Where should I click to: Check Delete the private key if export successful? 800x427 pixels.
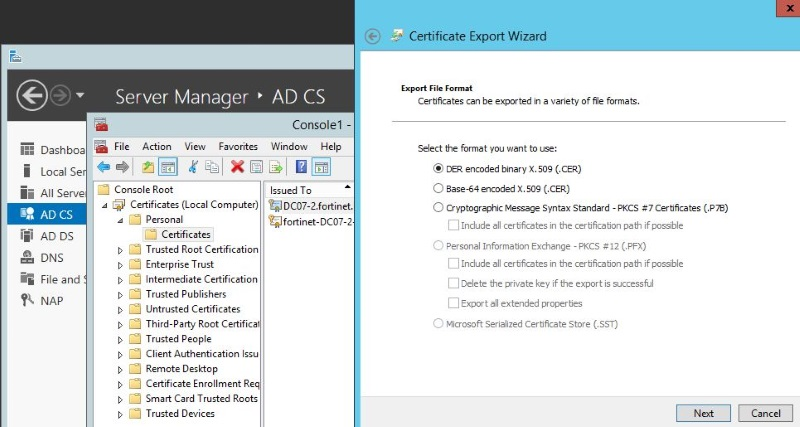click(x=453, y=283)
